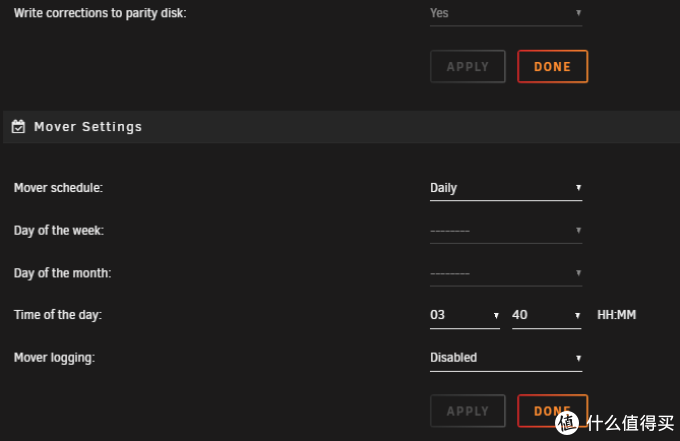Click the lower DONE button under Mover logging

pyautogui.click(x=552, y=411)
